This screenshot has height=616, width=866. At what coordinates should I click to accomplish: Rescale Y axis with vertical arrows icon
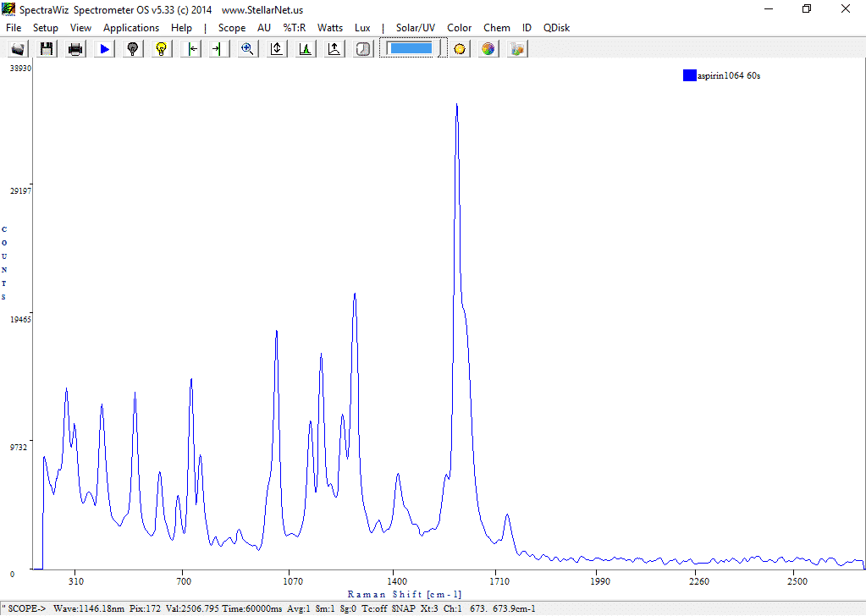pos(277,48)
